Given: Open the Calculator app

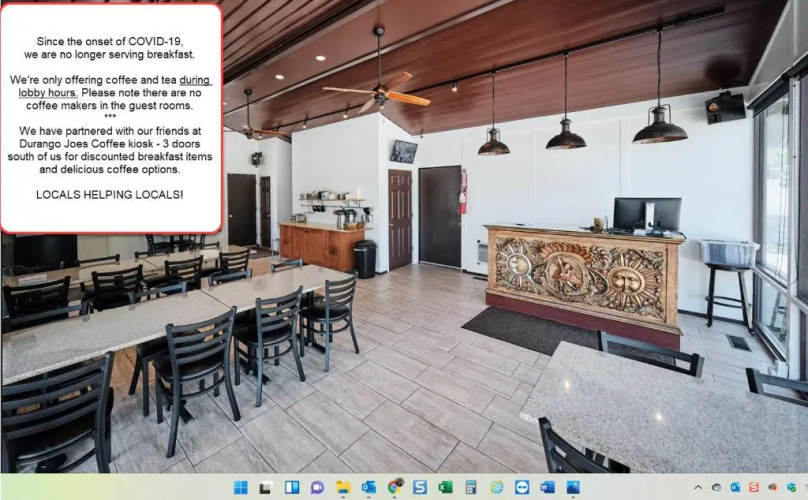Looking at the screenshot, I should pos(470,487).
